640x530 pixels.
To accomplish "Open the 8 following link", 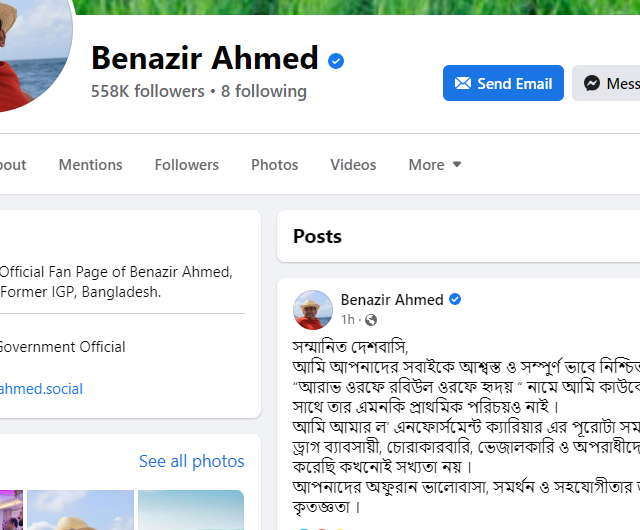I will 264,91.
